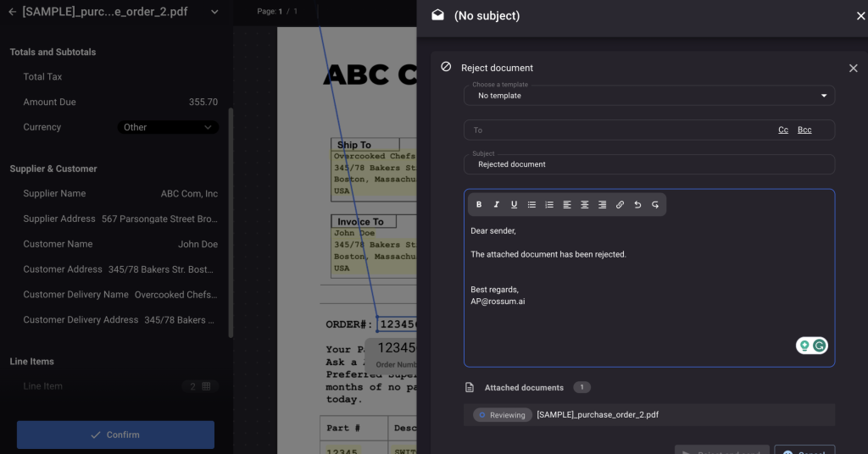
Task: Toggle underline formatting
Action: (514, 205)
